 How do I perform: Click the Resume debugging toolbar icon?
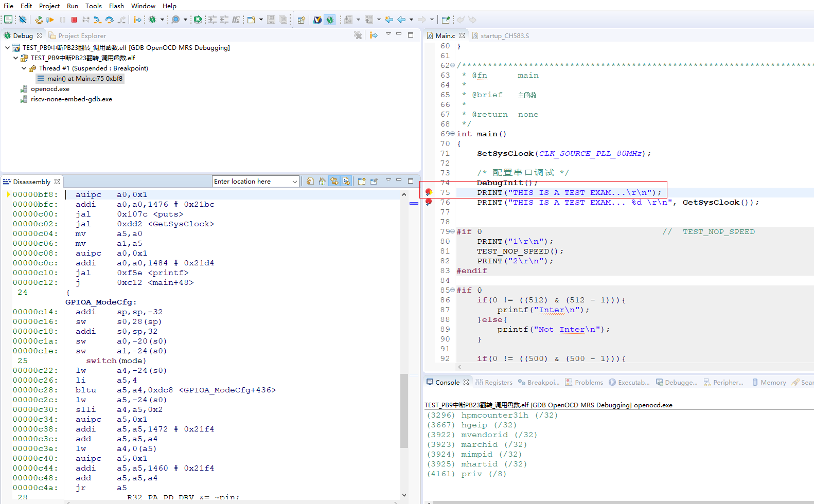[x=50, y=20]
